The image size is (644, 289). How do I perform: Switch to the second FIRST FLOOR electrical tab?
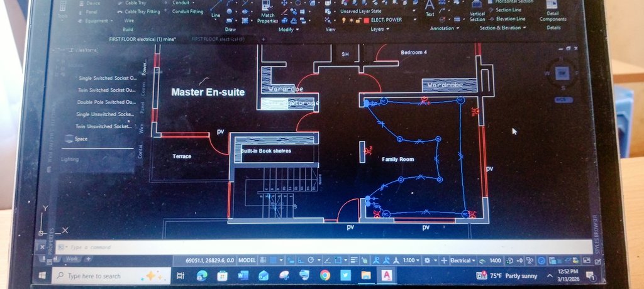click(218, 40)
